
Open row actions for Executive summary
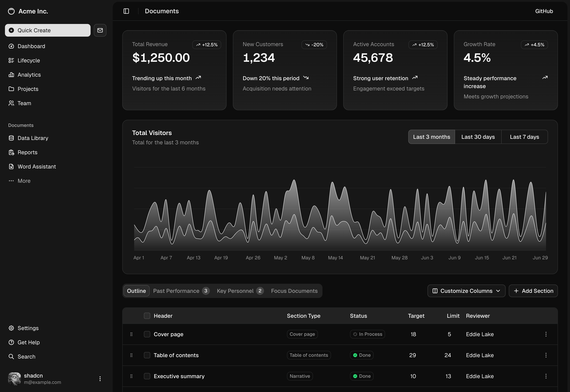[x=546, y=376]
